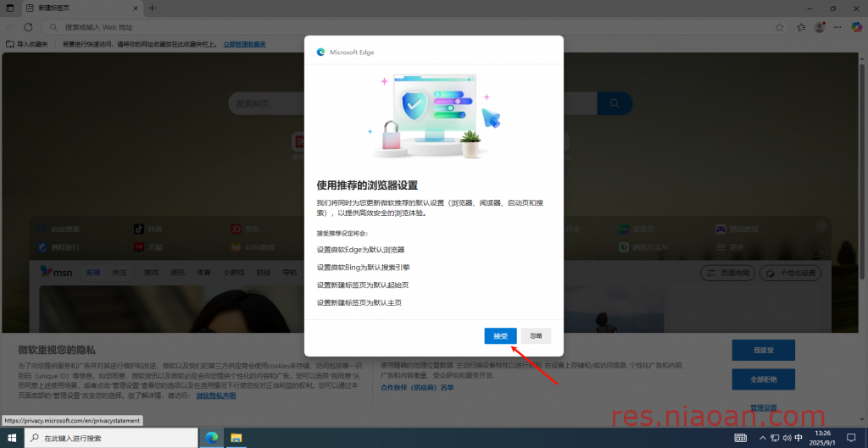This screenshot has width=868, height=448.
Task: Click the 立即管理收藏夹 link
Action: tap(245, 44)
